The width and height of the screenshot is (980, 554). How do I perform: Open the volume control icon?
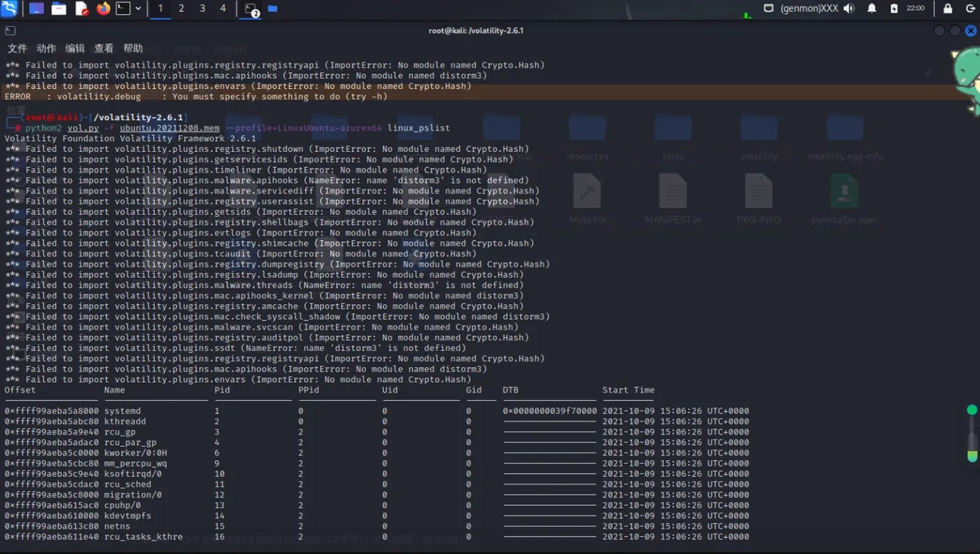(849, 8)
